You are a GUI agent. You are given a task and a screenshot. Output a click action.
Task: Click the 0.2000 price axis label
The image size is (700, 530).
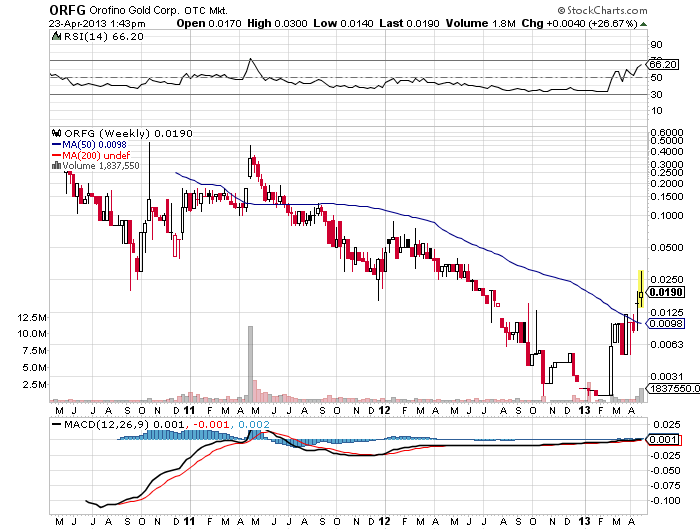click(667, 184)
